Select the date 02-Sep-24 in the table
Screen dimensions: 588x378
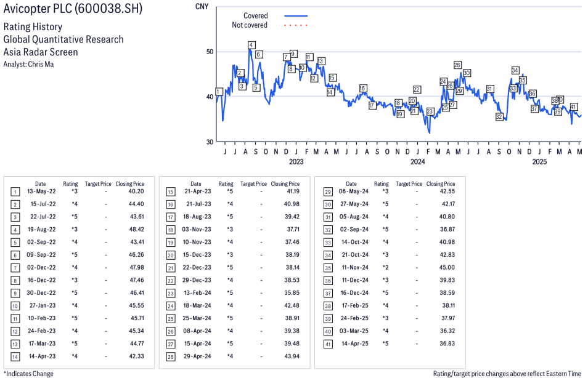354,229
